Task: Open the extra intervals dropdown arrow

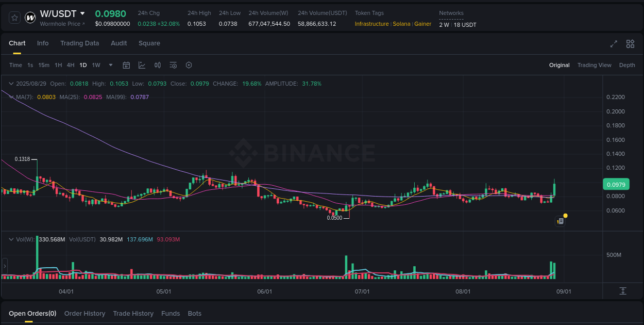Action: click(x=110, y=65)
